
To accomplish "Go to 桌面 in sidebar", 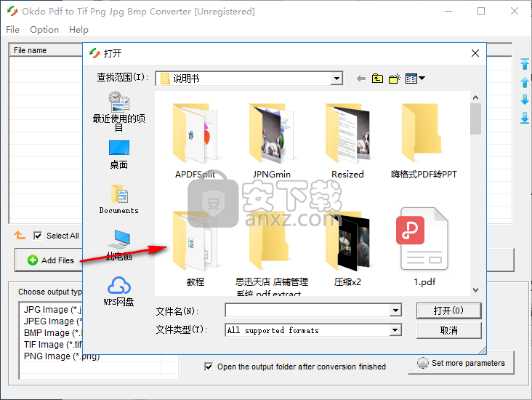I will [118, 154].
